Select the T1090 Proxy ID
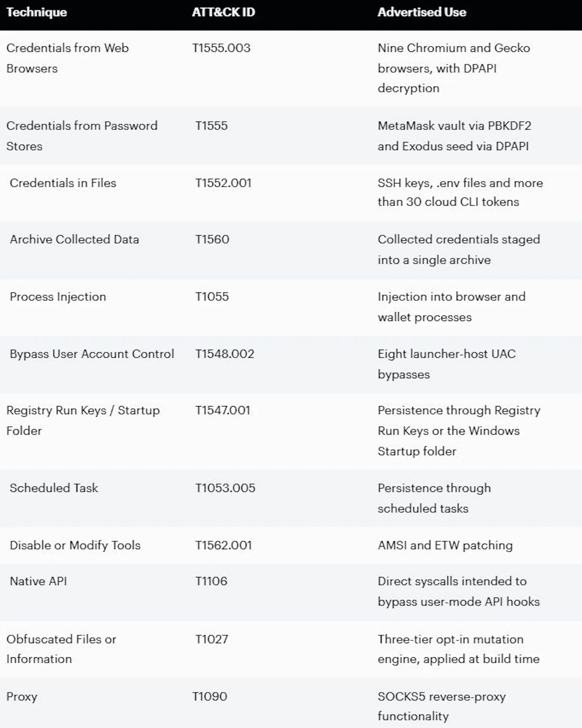Viewport: 582px width, 728px height. tap(209, 696)
